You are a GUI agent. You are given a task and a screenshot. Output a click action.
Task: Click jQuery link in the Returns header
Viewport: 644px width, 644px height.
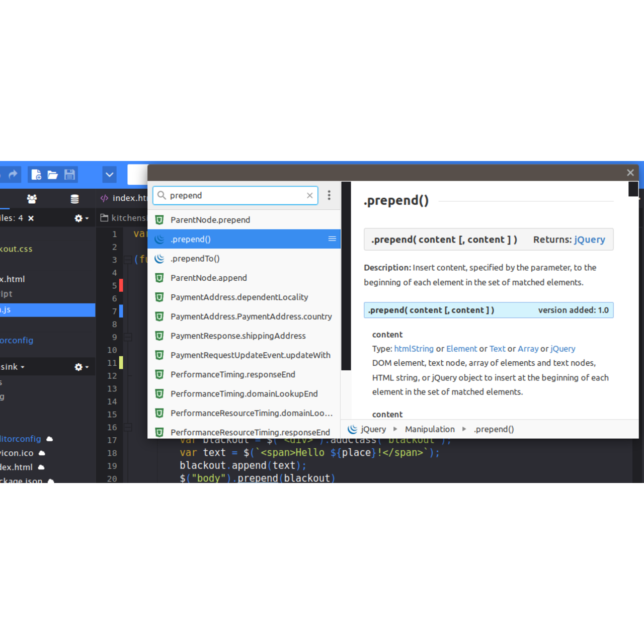pyautogui.click(x=589, y=240)
